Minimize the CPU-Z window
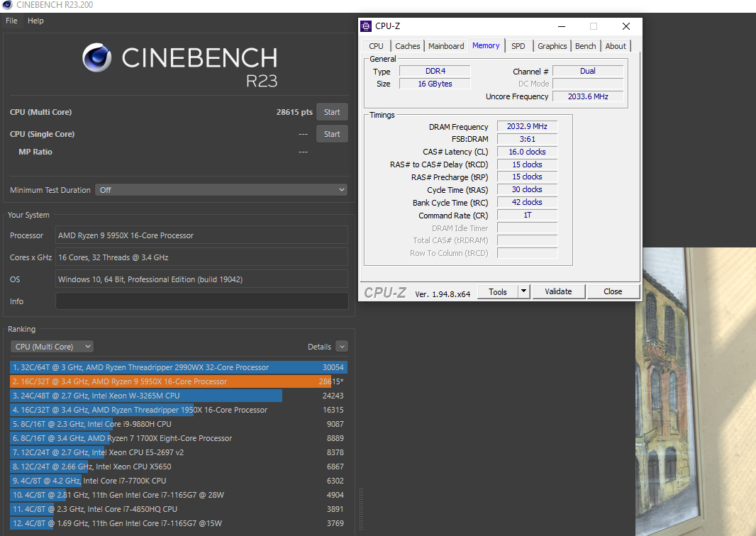 tap(562, 26)
